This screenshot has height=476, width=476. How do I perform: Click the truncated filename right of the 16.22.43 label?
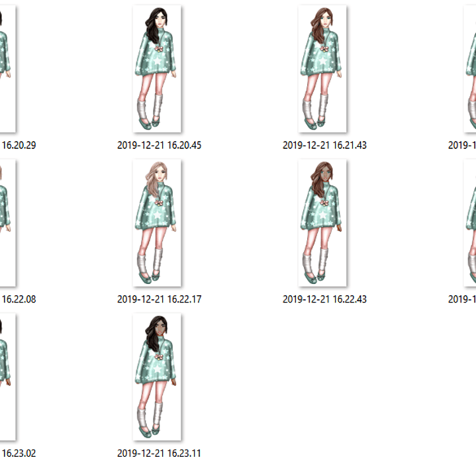pyautogui.click(x=462, y=299)
